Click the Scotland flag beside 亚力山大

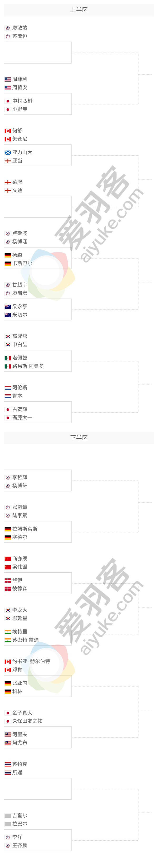coord(8,153)
